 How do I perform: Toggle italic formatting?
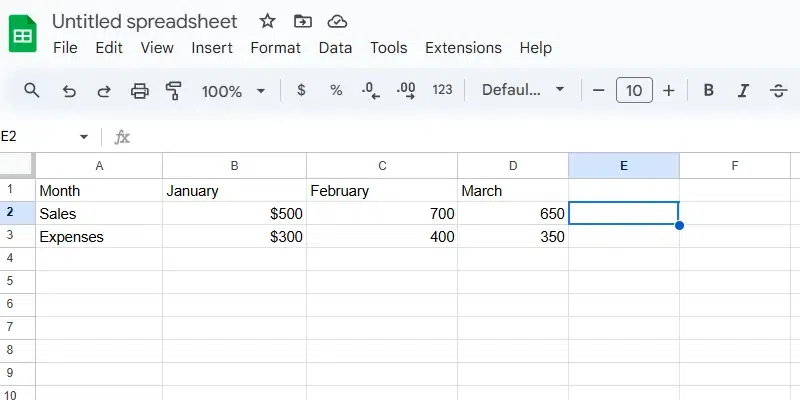tap(743, 91)
